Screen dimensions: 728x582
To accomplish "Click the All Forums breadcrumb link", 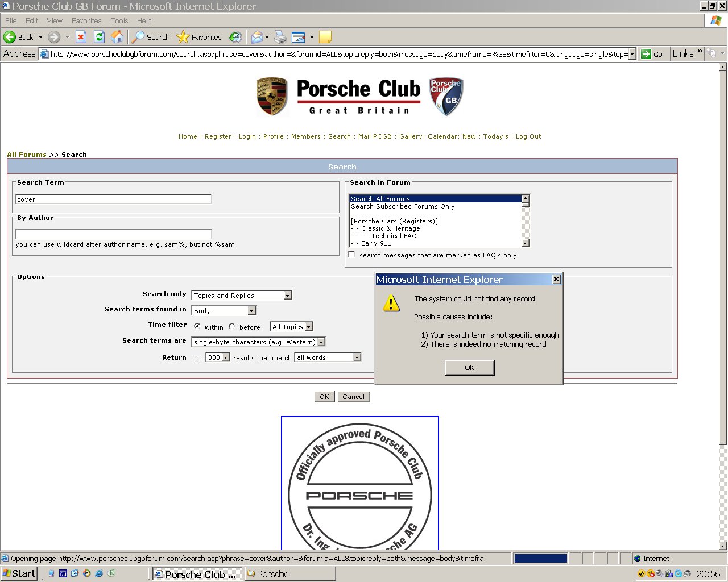I will pos(27,155).
